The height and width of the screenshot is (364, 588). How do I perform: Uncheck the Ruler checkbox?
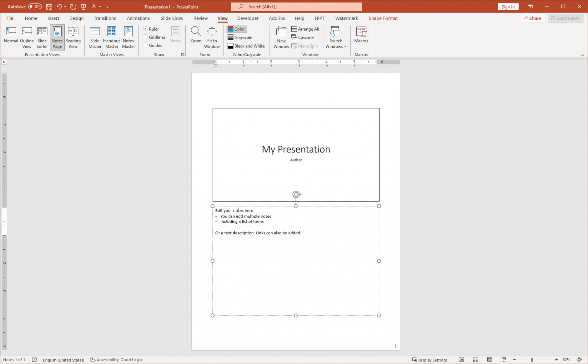[145, 29]
